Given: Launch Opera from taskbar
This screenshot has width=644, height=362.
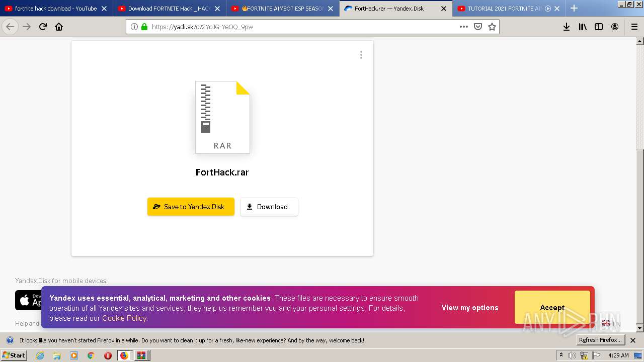Looking at the screenshot, I should (108, 355).
